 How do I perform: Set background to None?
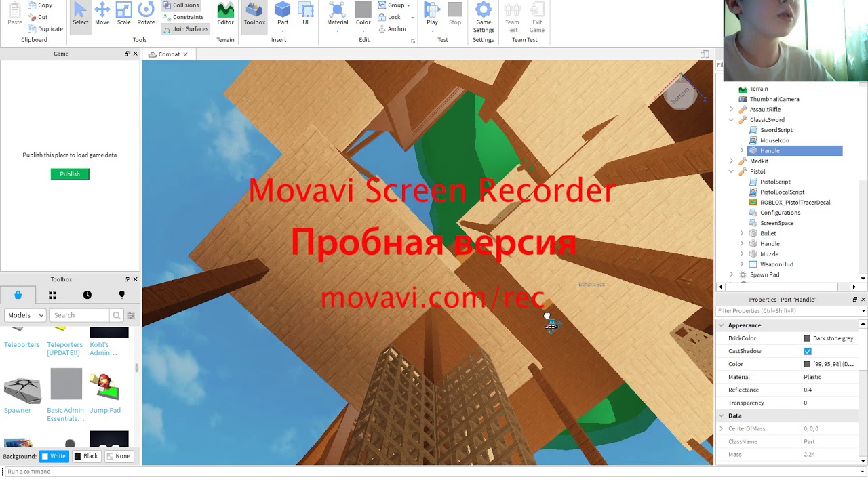point(118,456)
